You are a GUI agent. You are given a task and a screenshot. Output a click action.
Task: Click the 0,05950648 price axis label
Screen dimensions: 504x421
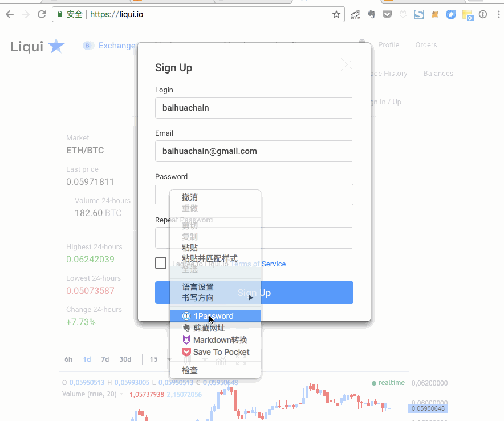pos(428,408)
